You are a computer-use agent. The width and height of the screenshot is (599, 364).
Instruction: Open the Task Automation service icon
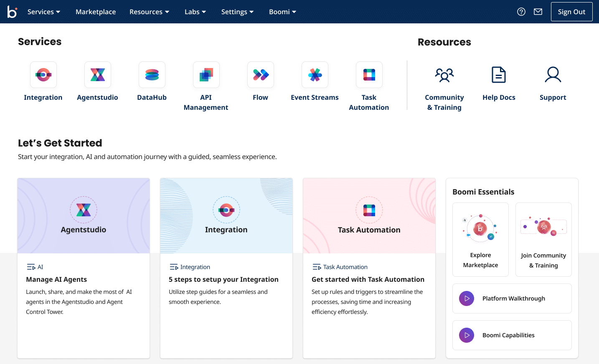tap(369, 75)
